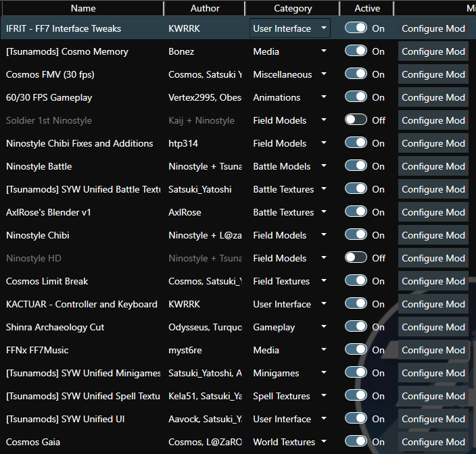Configure the Cosmos FMV (30 fps) mod

pyautogui.click(x=433, y=74)
